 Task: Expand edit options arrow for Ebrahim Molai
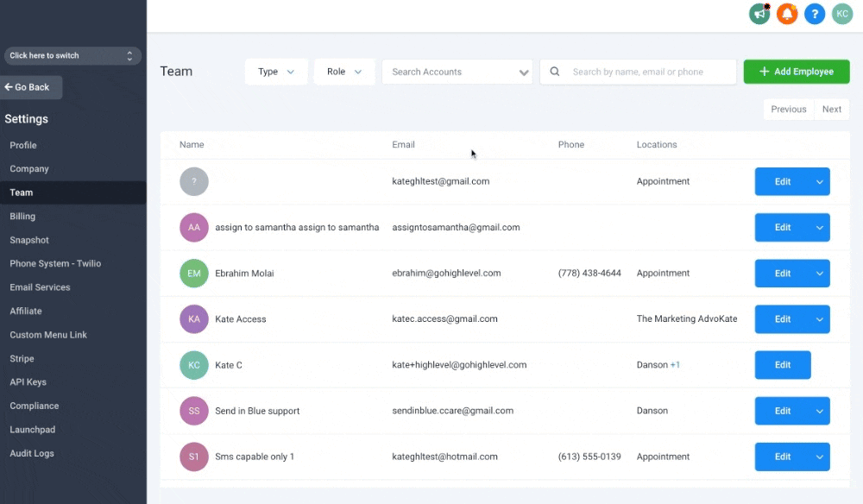point(820,274)
